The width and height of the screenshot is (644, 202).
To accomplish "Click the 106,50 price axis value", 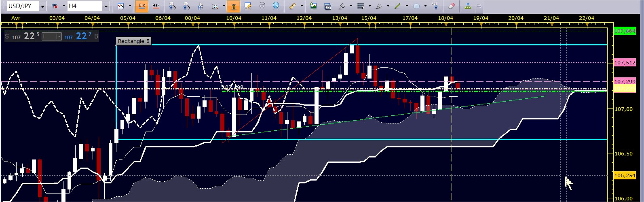I will [x=623, y=154].
